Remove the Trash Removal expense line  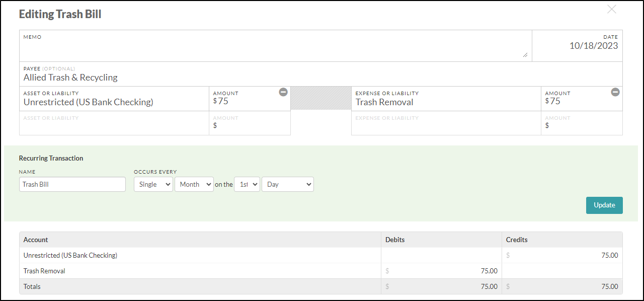click(615, 92)
